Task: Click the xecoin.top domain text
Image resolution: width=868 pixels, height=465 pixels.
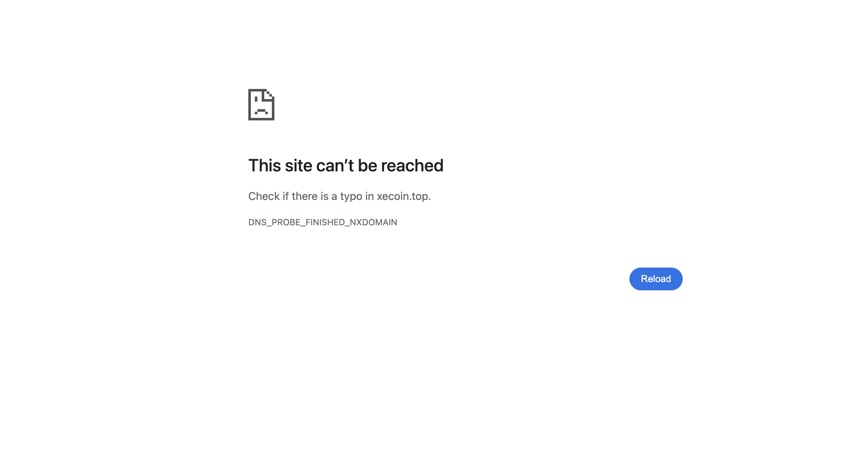Action: click(x=403, y=196)
